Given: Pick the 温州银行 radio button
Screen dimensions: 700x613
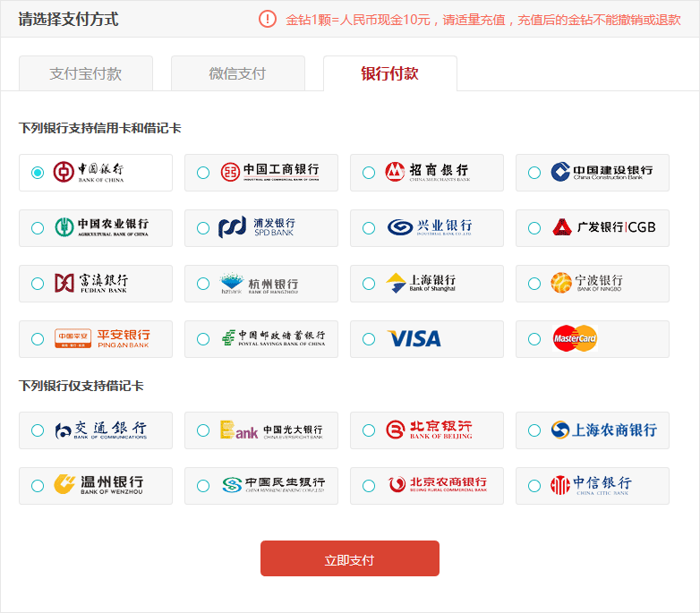Looking at the screenshot, I should pyautogui.click(x=38, y=486).
